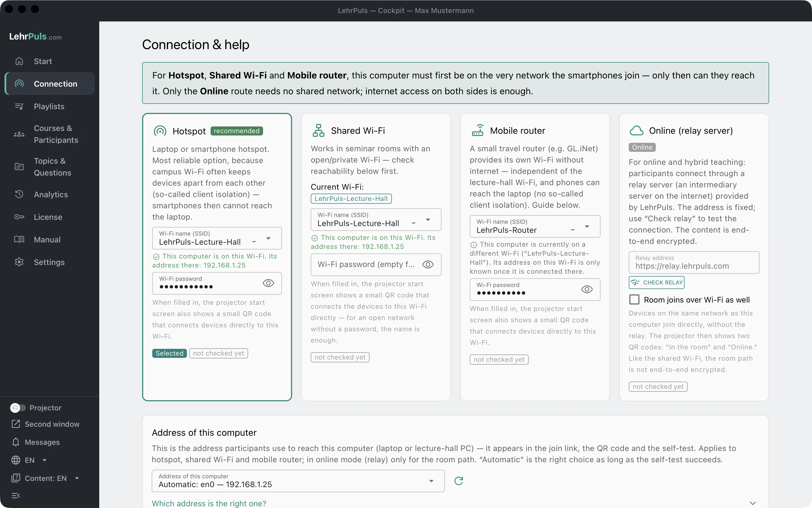Click the Messages bell icon
Screen dimensions: 812x508
coord(16,442)
